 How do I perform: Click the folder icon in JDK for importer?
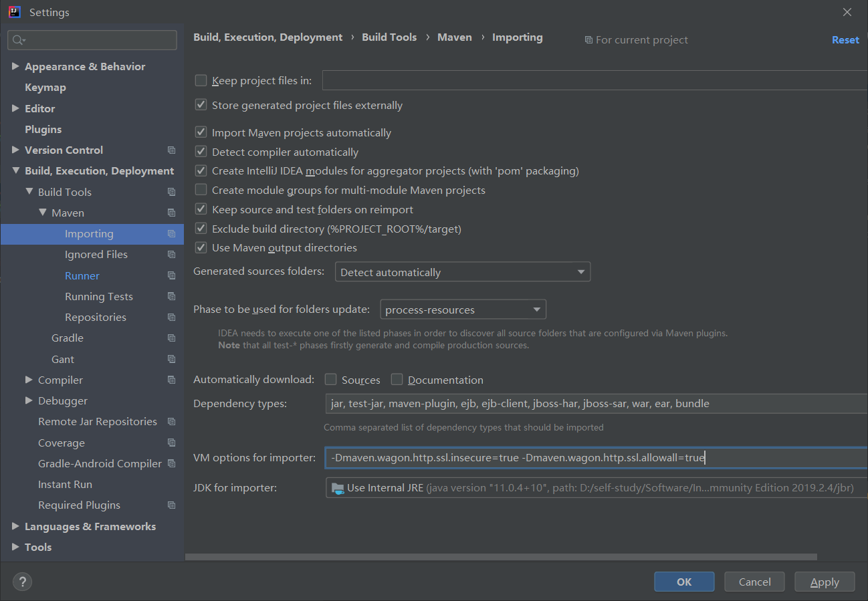point(338,488)
